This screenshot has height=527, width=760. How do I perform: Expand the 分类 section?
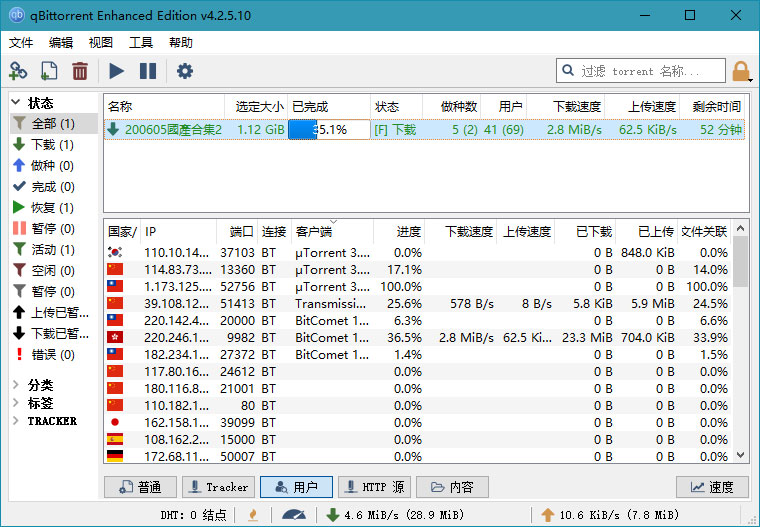pos(16,385)
